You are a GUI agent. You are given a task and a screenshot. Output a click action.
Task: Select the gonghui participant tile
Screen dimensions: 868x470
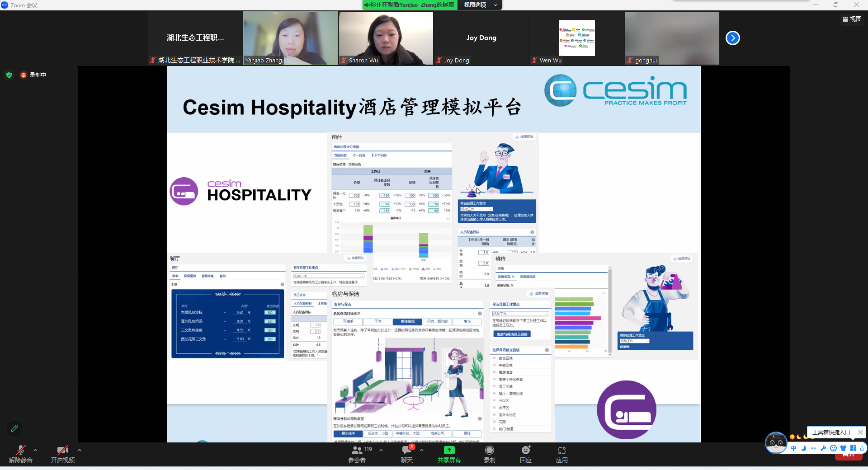click(x=672, y=38)
